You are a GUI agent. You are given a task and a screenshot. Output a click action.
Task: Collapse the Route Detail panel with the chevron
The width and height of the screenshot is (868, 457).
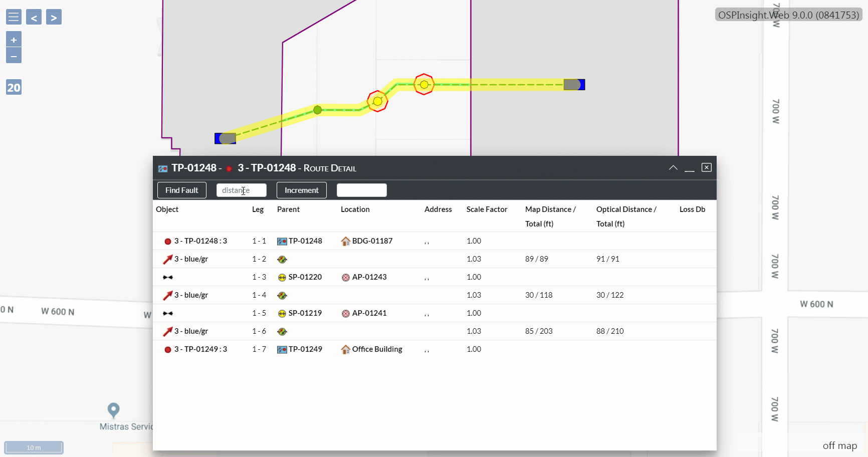click(x=673, y=168)
